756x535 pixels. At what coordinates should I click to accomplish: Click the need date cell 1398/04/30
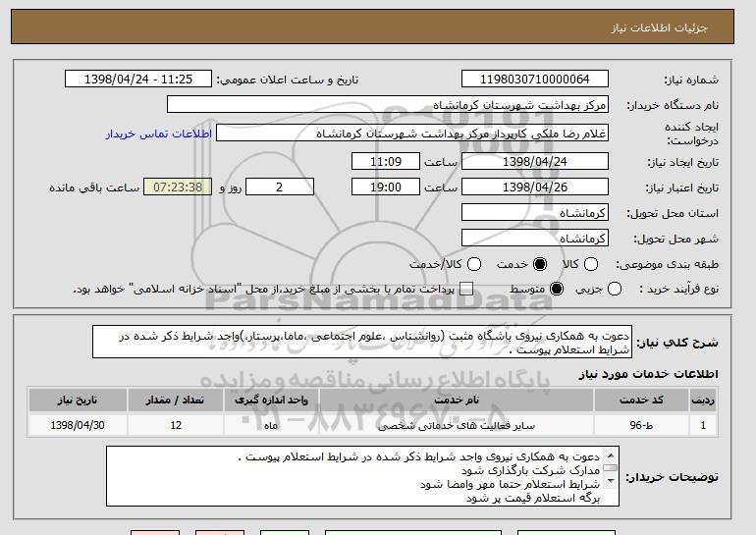click(78, 425)
